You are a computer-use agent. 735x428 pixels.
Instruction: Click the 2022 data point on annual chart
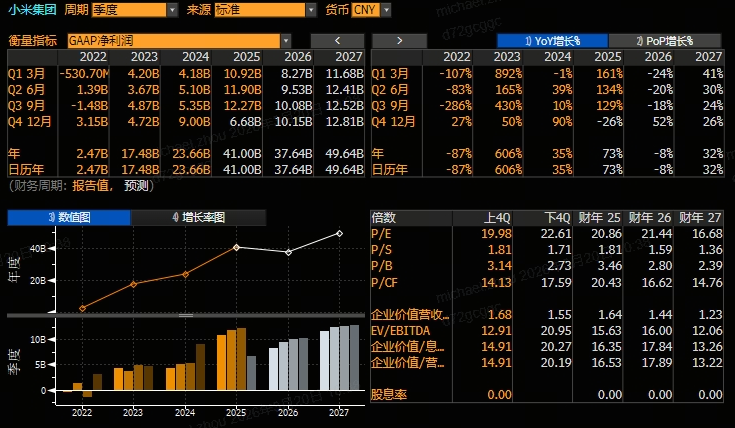point(82,308)
